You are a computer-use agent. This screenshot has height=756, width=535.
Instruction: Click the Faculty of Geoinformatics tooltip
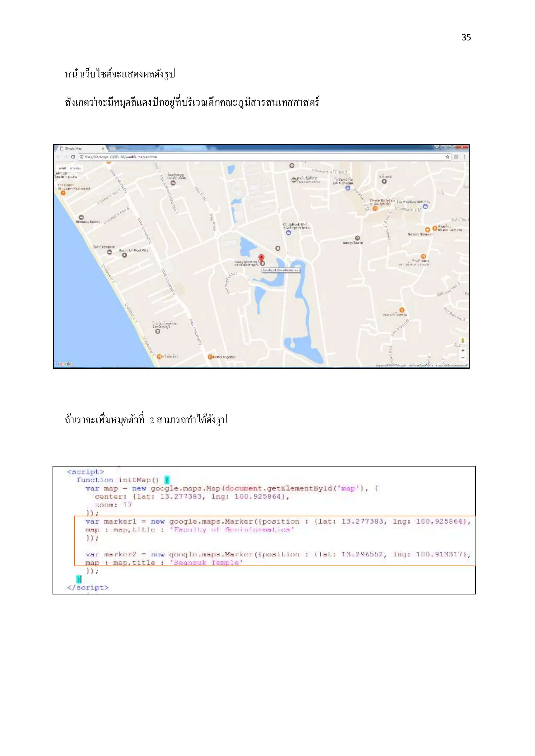tap(280, 270)
